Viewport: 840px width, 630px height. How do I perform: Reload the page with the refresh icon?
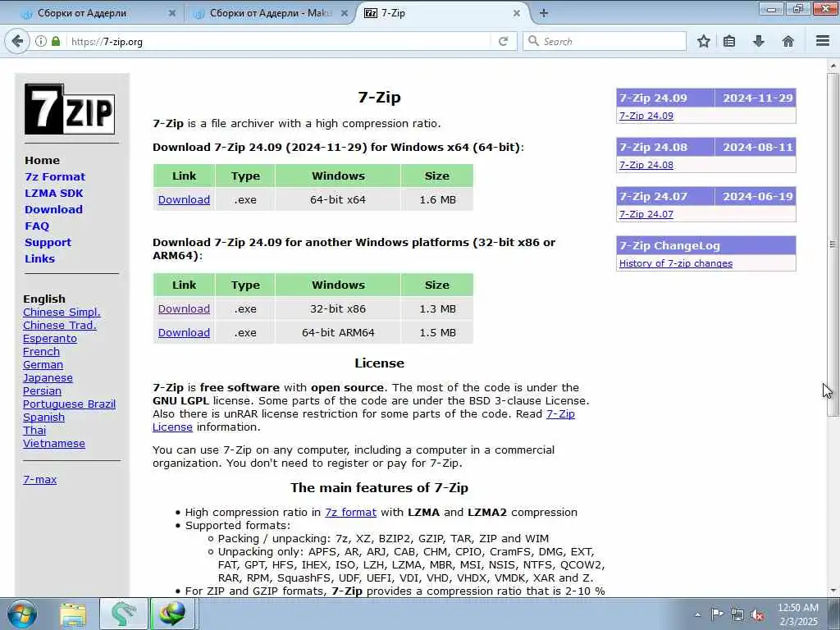coord(503,41)
